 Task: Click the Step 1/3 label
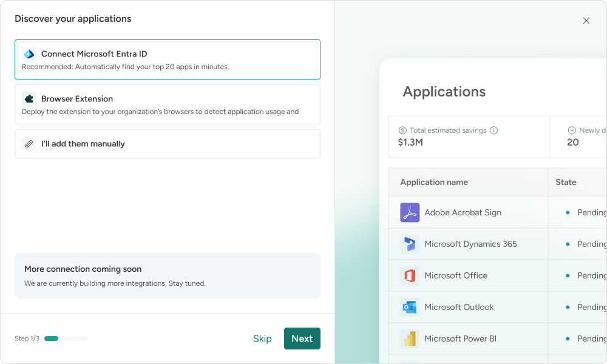point(27,339)
